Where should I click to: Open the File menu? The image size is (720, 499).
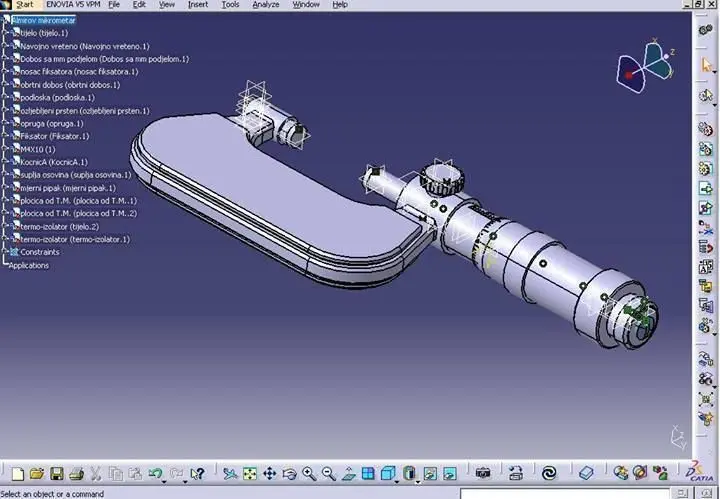coord(114,5)
